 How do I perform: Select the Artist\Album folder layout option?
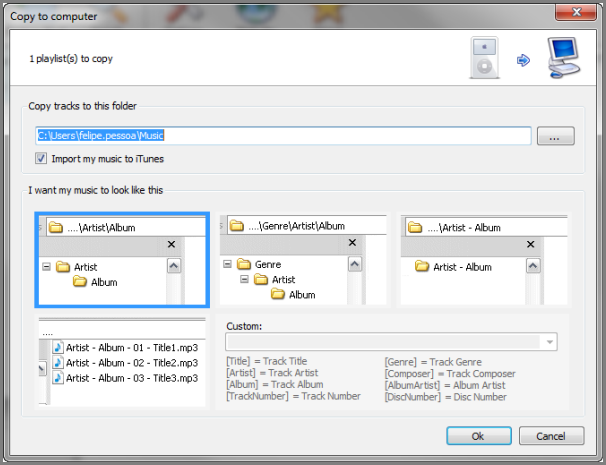tap(121, 259)
